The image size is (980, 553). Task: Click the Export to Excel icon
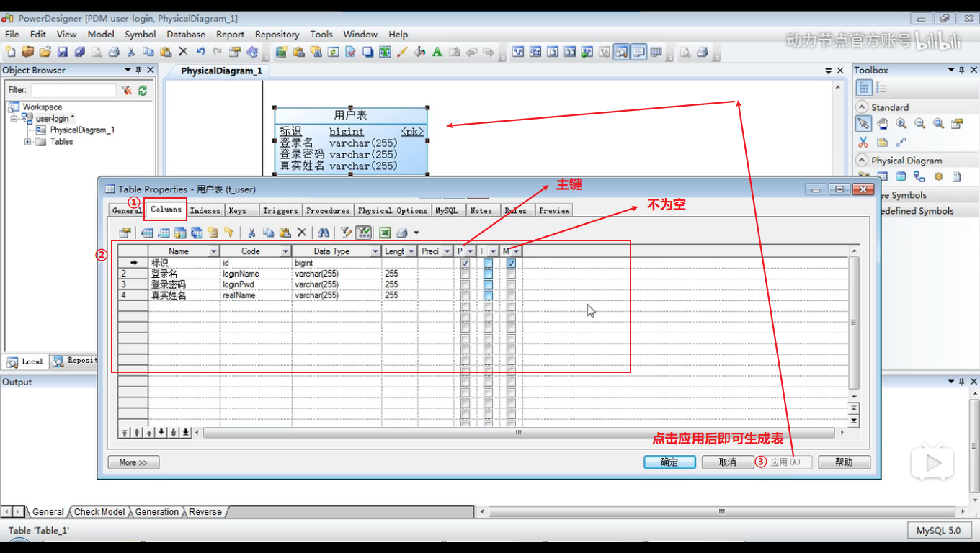click(x=385, y=233)
